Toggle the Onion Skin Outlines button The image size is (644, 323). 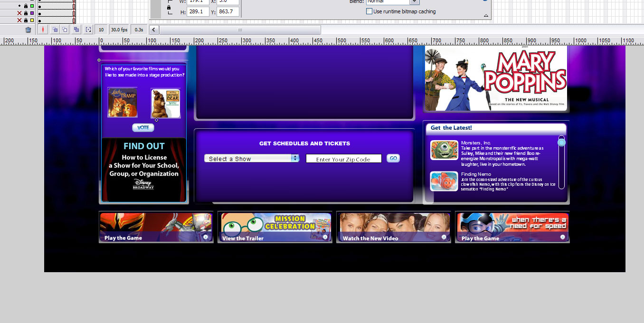[x=65, y=29]
